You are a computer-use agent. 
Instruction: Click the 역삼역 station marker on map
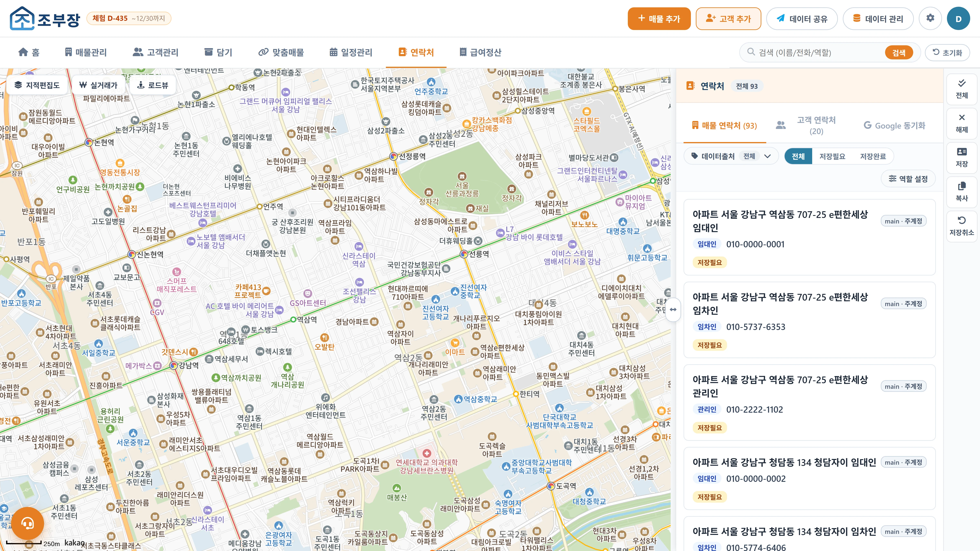(293, 319)
